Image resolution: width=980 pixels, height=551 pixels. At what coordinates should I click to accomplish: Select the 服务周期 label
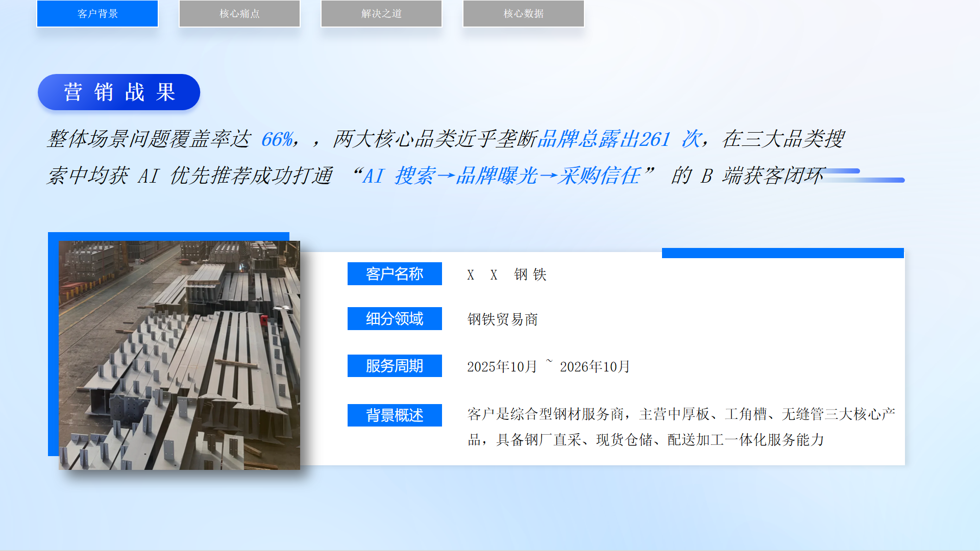395,366
